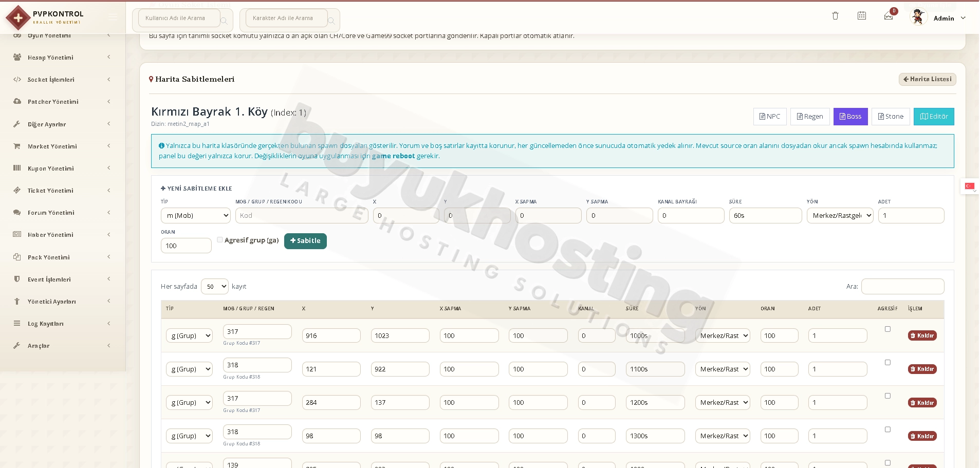The height and width of the screenshot is (468, 980).
Task: Click the Oran field in the new entry form
Action: pos(186,246)
